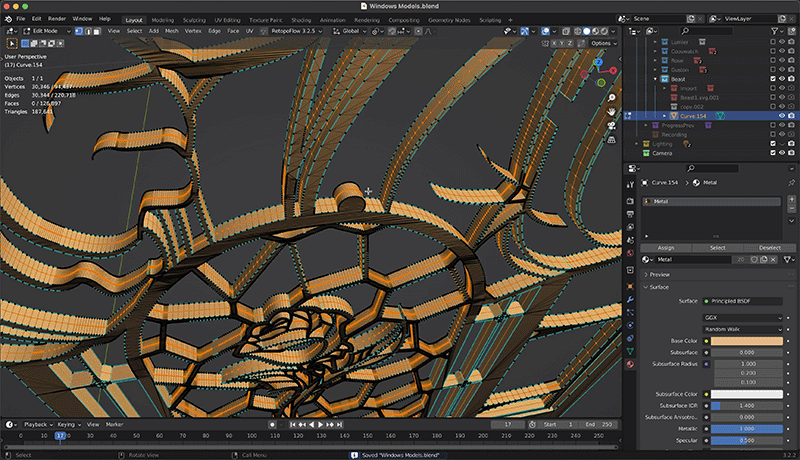Click the Blender logo menu icon
Viewport: 800px width, 460px height.
(9, 18)
